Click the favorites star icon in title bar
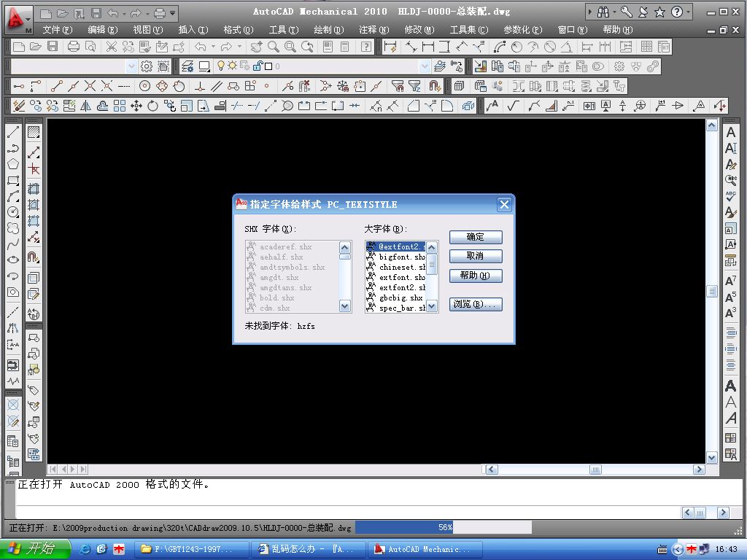This screenshot has width=747, height=560. click(659, 12)
